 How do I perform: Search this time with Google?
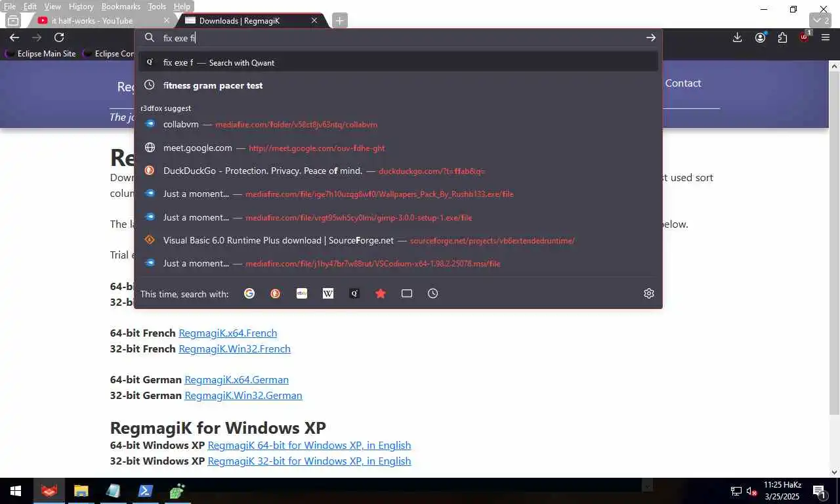point(249,293)
